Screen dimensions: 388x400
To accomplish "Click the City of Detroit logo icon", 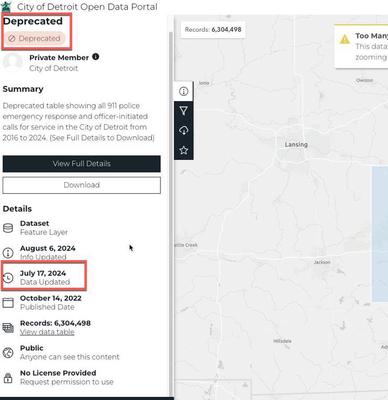I will click(6, 6).
